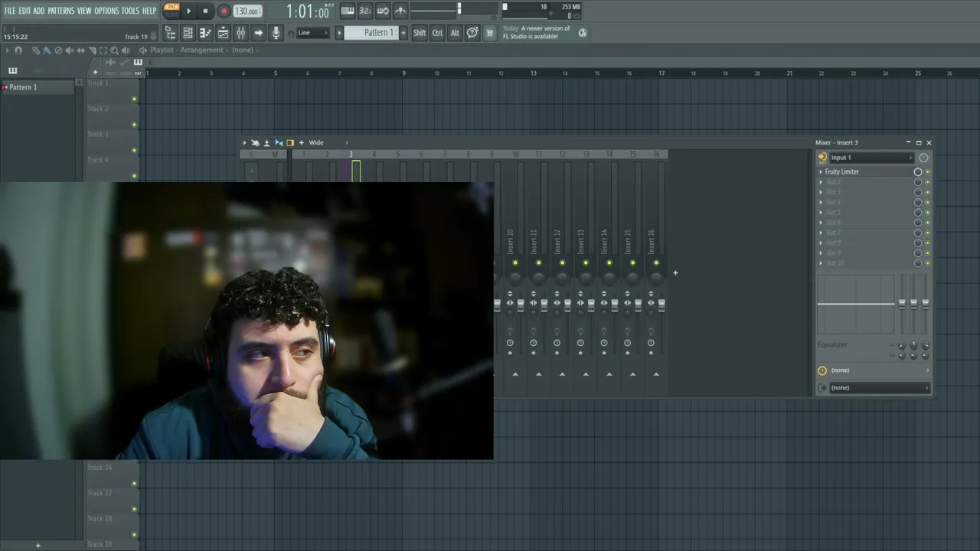The height and width of the screenshot is (551, 980).
Task: Click the Stop button
Action: [206, 11]
